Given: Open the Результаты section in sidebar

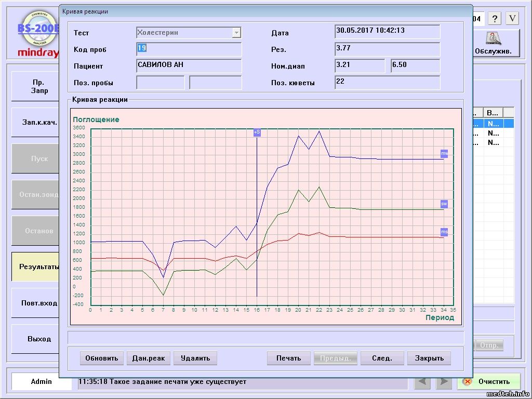Looking at the screenshot, I should (x=35, y=267).
